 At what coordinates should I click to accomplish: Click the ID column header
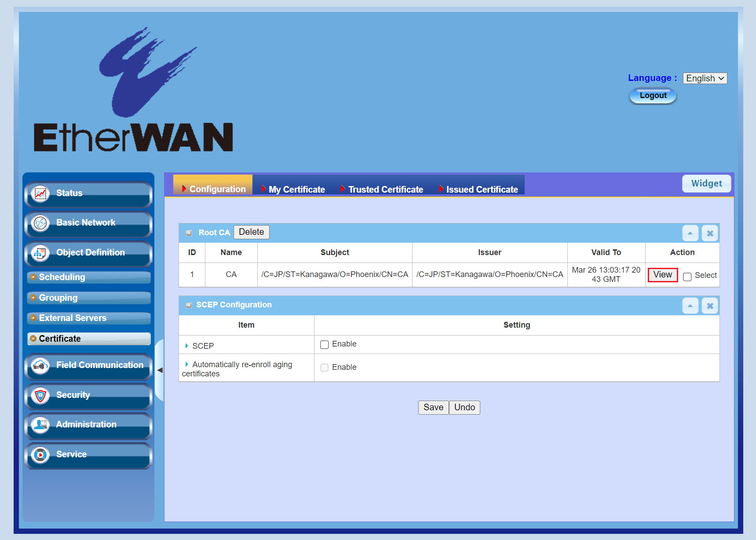point(192,253)
